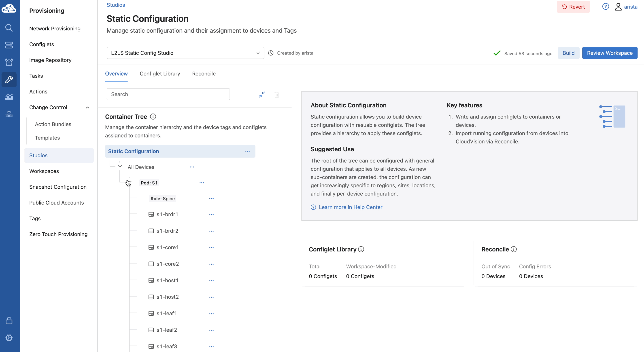Click the container tree Search field
The image size is (644, 352).
(x=168, y=94)
